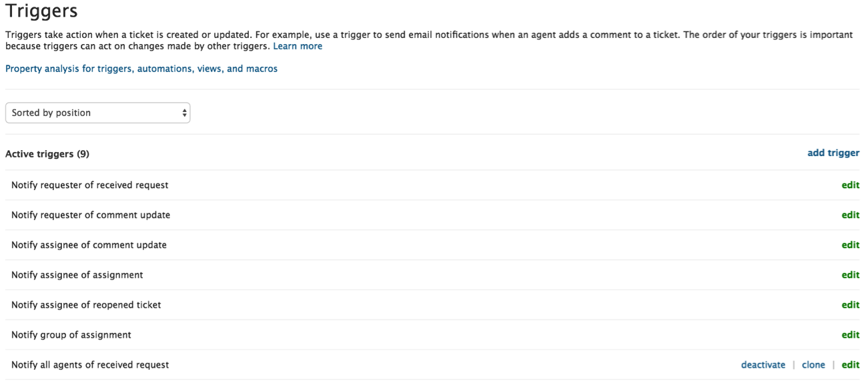Screen dimensions: 868x385
Task: Open the 'Learn more' link
Action: click(x=298, y=46)
